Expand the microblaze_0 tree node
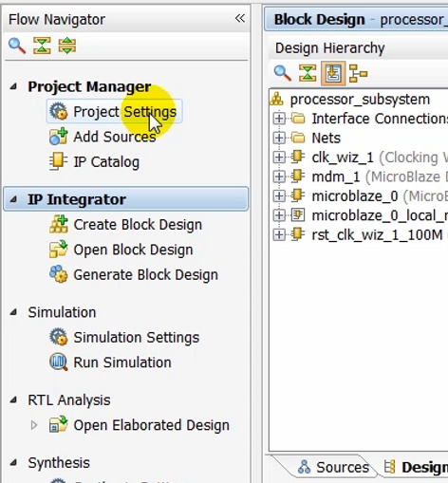The image size is (448, 483). [279, 196]
